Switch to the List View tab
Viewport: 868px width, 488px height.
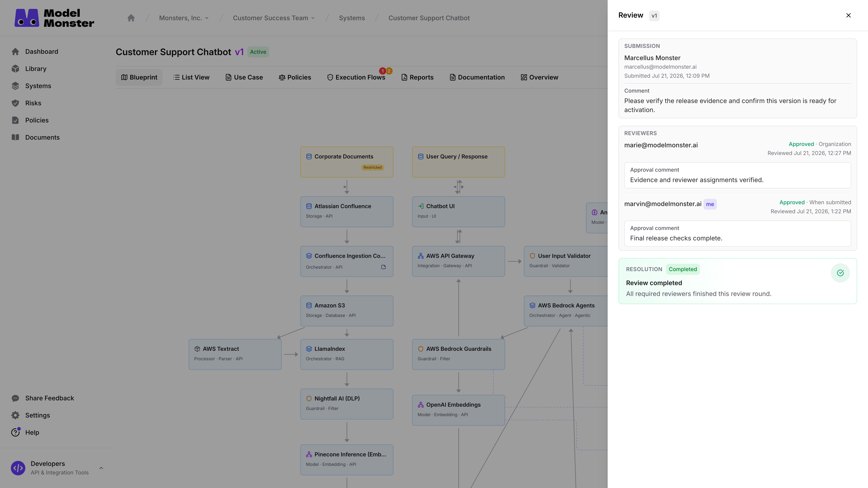pos(191,77)
